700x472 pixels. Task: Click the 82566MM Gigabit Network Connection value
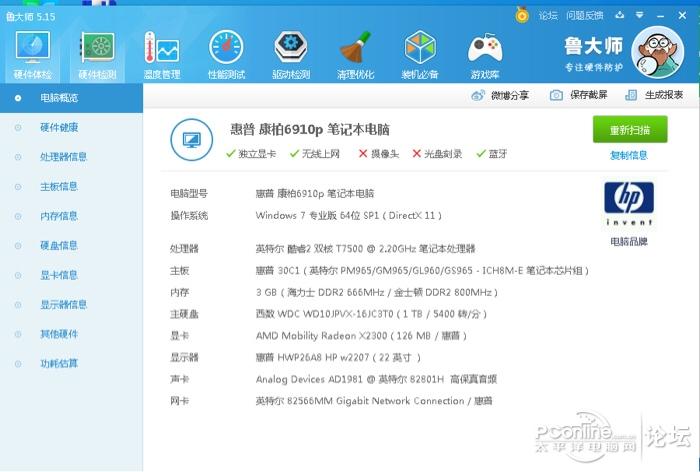click(374, 401)
